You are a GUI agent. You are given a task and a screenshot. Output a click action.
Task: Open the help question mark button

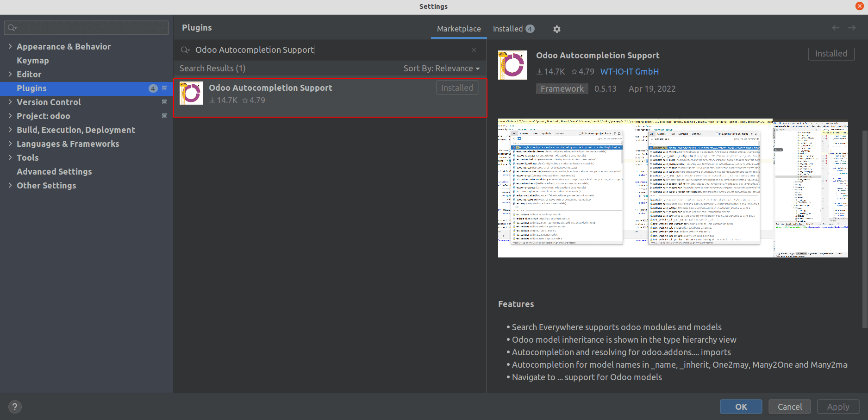click(x=15, y=407)
